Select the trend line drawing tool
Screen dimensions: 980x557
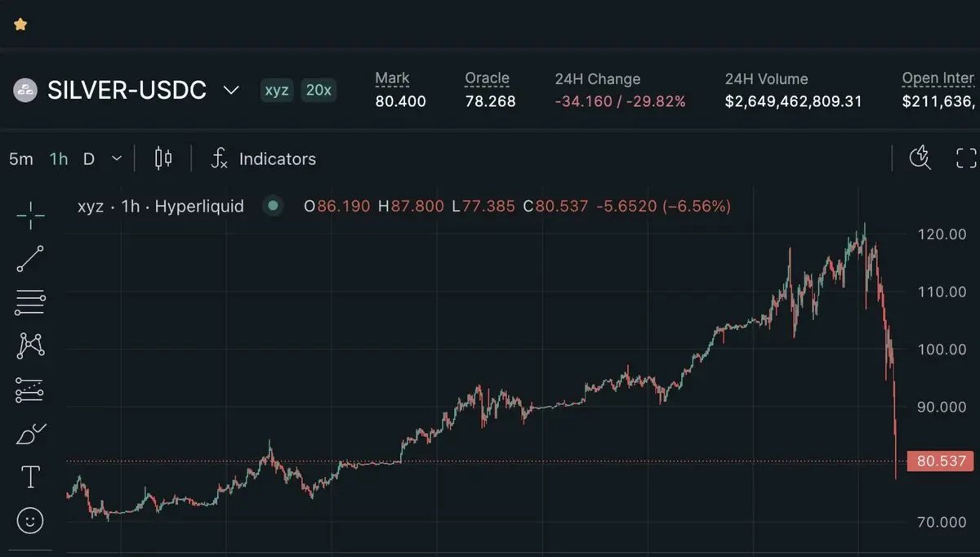pos(30,259)
